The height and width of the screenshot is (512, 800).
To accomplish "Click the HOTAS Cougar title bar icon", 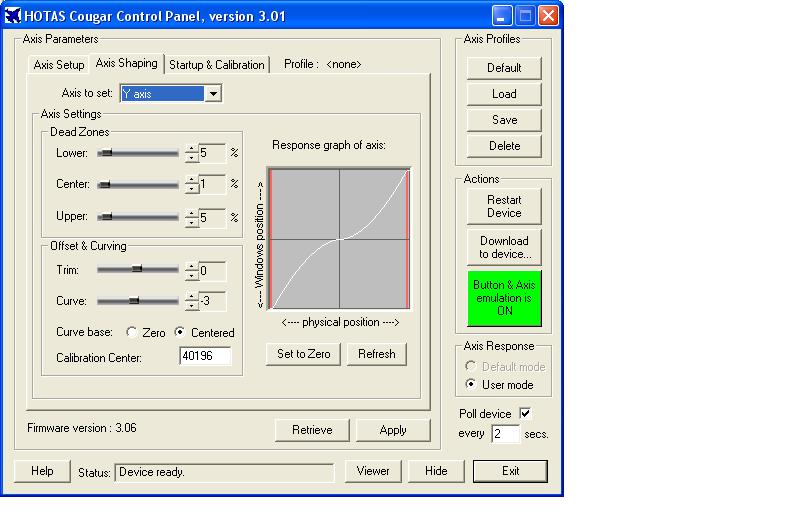I will (x=13, y=16).
